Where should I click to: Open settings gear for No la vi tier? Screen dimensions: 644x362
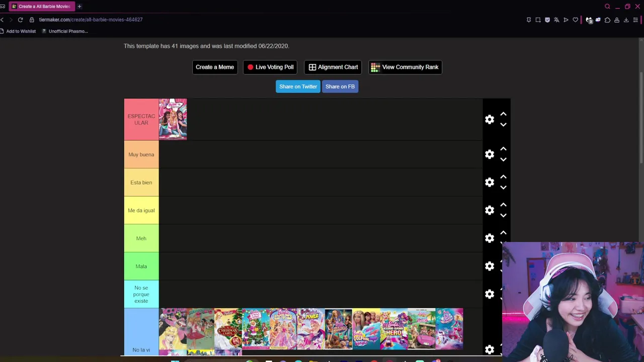pos(490,349)
